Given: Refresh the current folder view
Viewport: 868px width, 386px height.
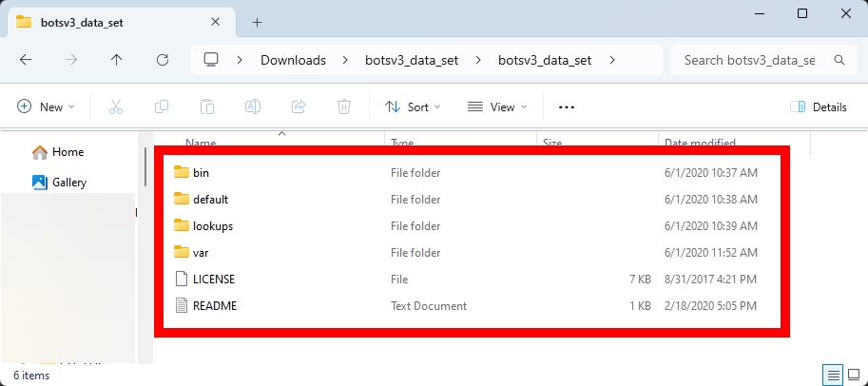Looking at the screenshot, I should (163, 60).
